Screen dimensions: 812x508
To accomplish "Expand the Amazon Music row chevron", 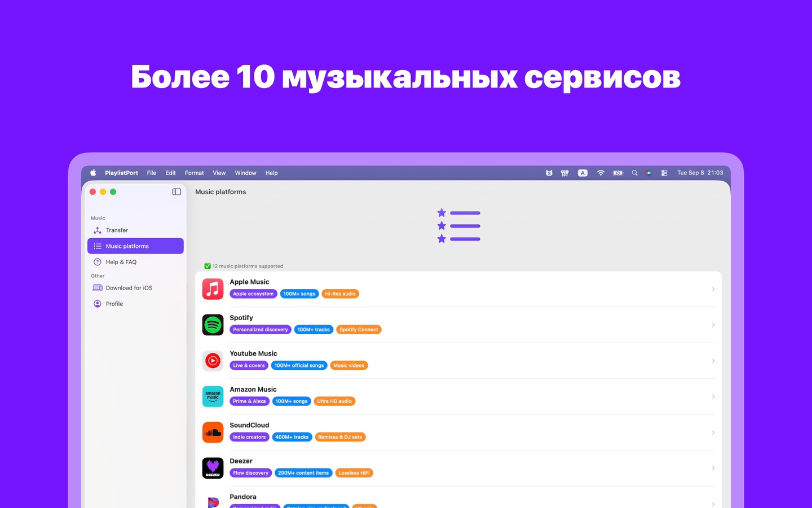I will 713,397.
